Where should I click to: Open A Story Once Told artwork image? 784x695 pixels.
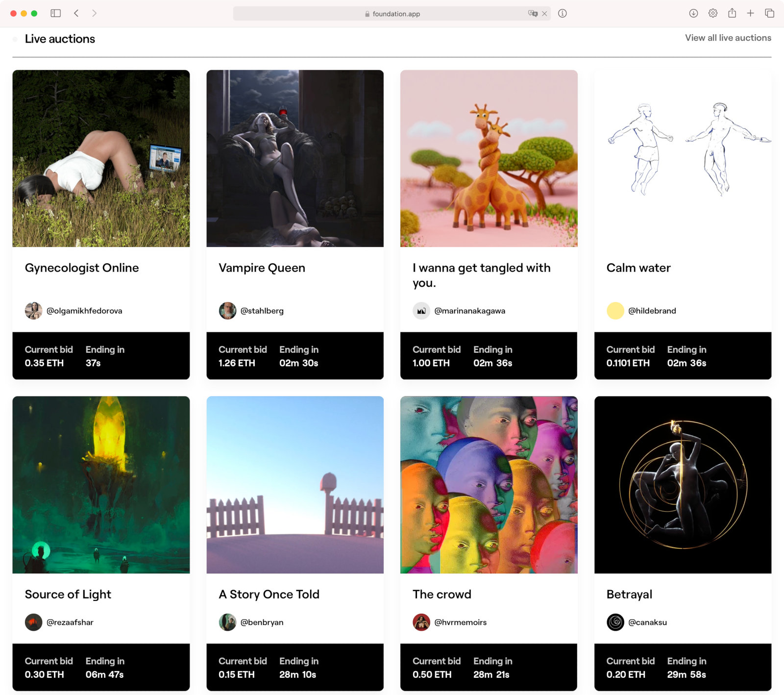click(x=295, y=485)
